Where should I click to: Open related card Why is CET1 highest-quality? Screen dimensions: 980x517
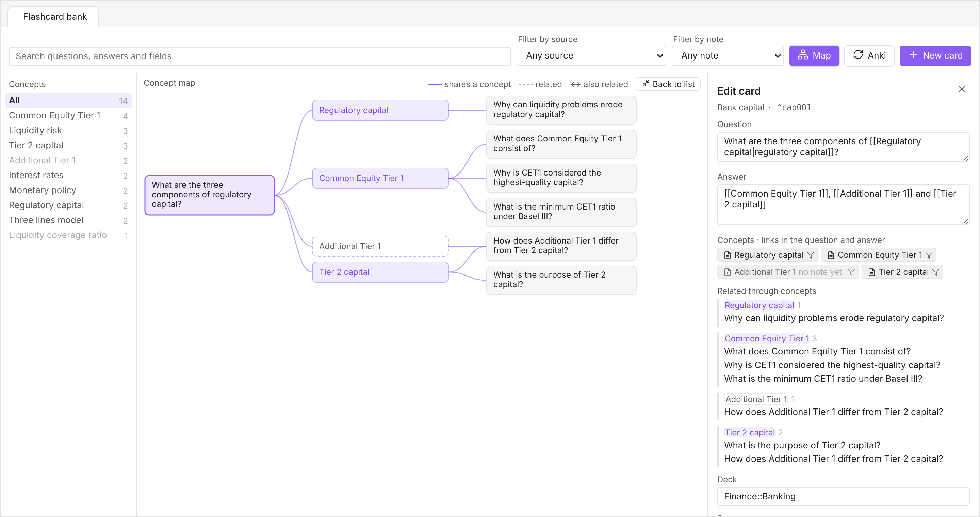click(832, 365)
